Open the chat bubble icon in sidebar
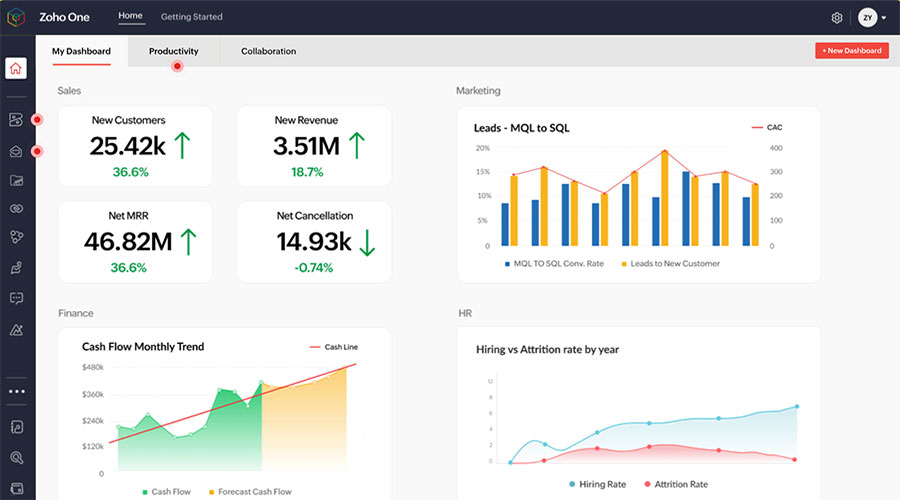Screen dimensions: 900x500 16,298
